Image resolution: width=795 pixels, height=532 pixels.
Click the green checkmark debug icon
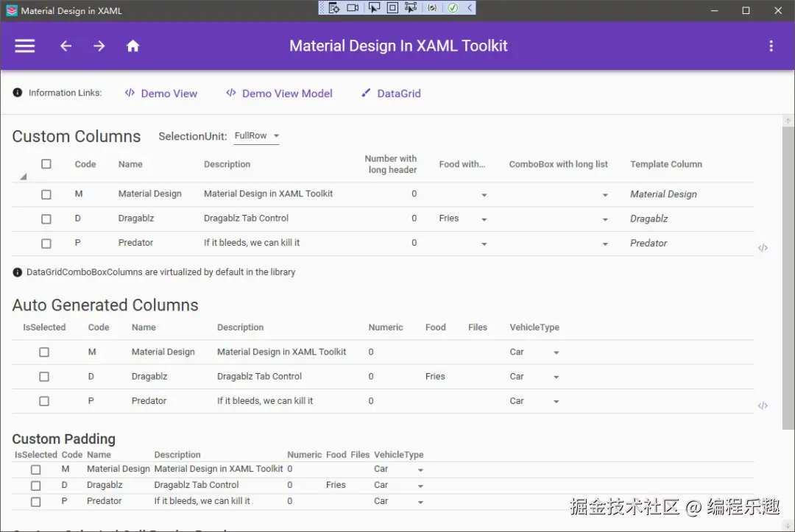[453, 7]
